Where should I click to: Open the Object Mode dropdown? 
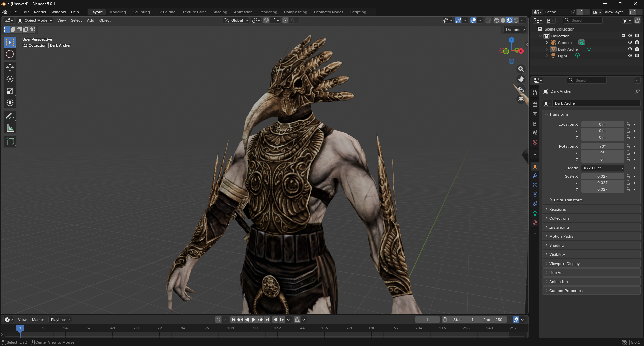tap(35, 20)
